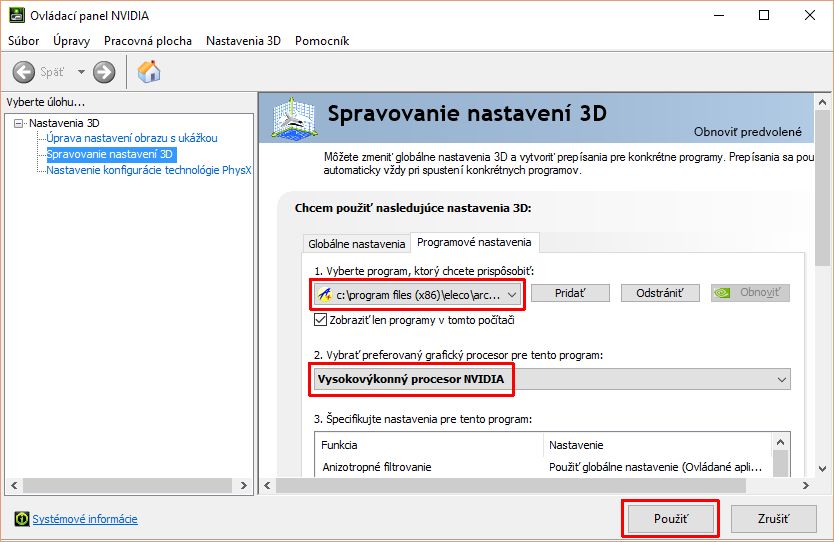Image resolution: width=834 pixels, height=542 pixels.
Task: Click the main panel vertical scrollbar down arrow
Action: [x=822, y=469]
